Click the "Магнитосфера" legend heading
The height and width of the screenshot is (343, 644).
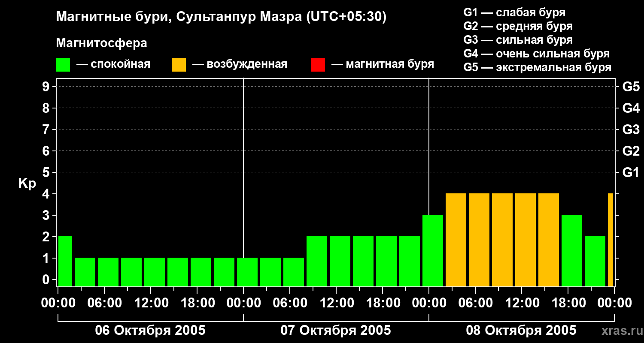coord(101,43)
